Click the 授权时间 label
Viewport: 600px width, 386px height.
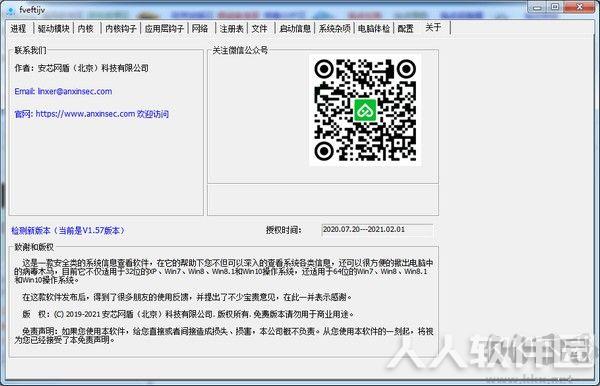tap(284, 230)
